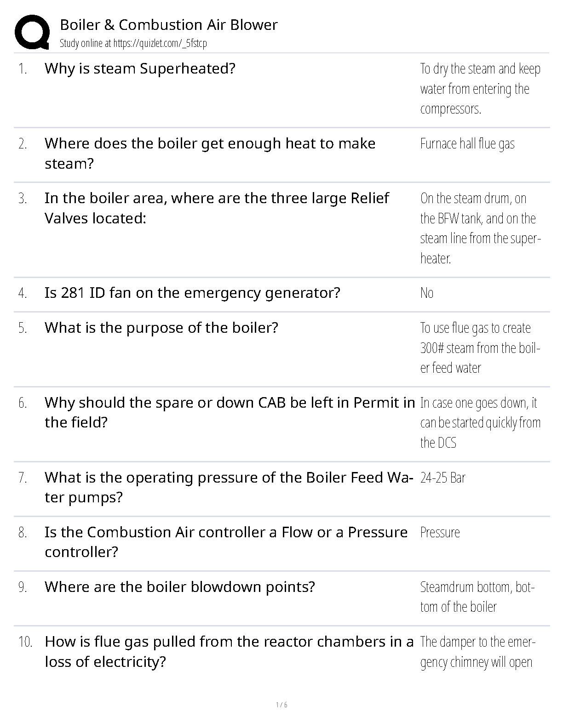Viewport: 563px width, 728px height.
Task: Select question What is the purpose of the boiler?
Action: (x=161, y=328)
